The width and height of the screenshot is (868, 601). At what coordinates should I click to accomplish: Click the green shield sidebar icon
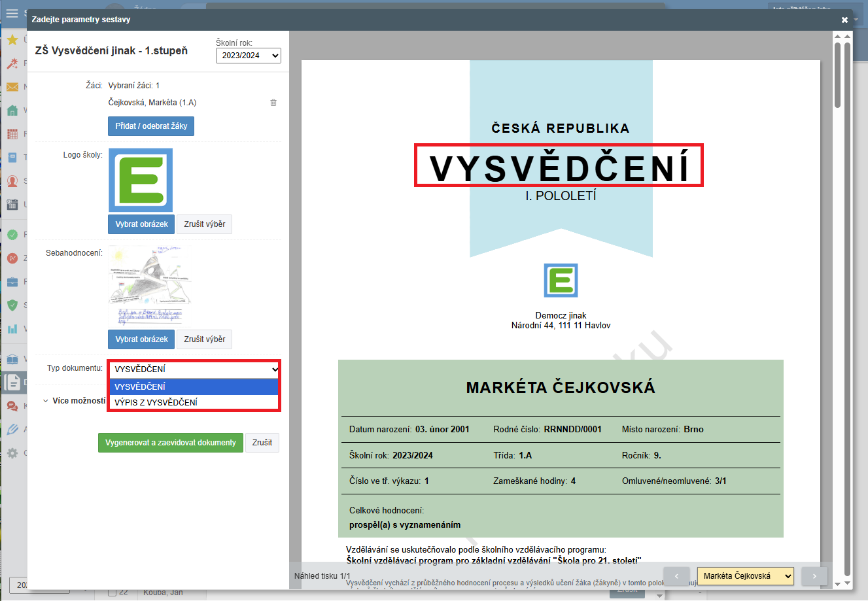click(x=12, y=305)
